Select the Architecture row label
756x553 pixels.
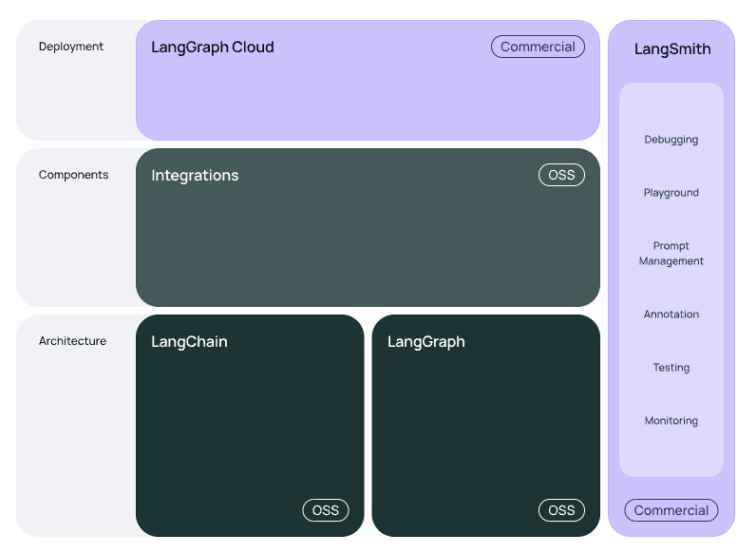(72, 341)
